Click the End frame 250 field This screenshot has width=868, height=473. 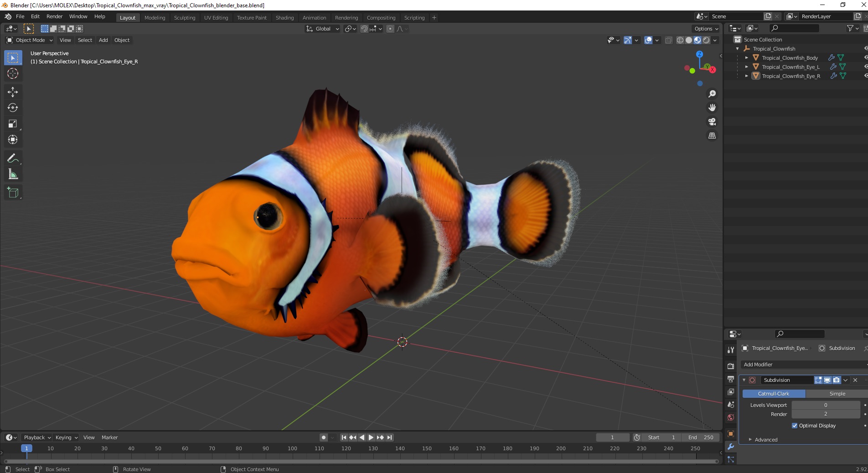coord(701,437)
